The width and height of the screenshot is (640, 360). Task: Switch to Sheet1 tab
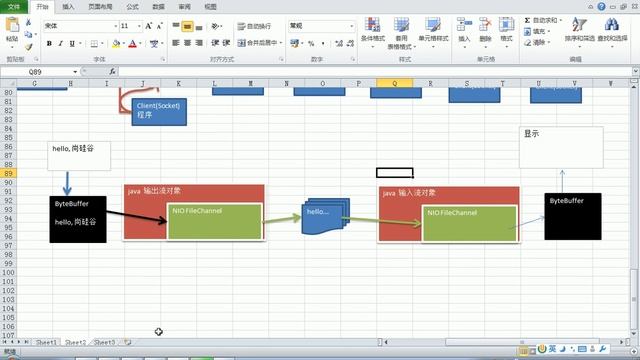tap(46, 342)
